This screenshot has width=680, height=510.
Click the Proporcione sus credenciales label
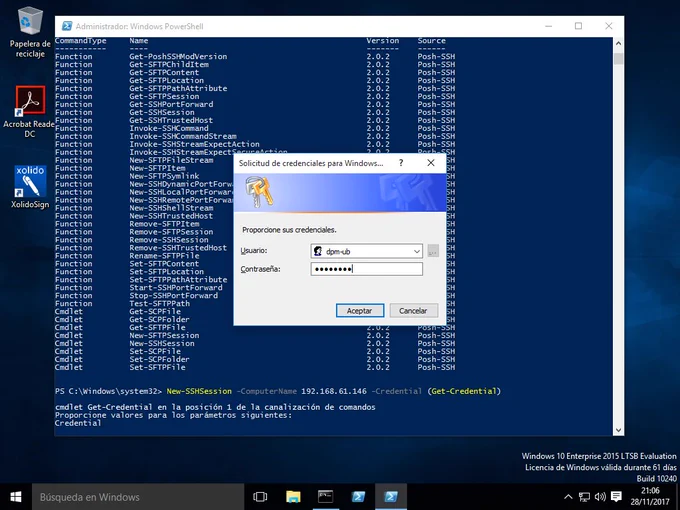(289, 230)
